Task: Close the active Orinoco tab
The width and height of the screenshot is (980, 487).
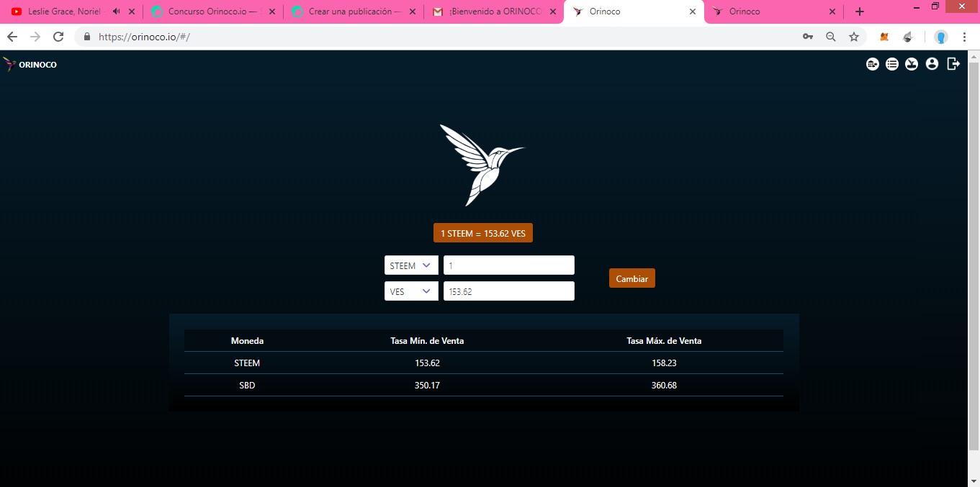Action: tap(693, 12)
